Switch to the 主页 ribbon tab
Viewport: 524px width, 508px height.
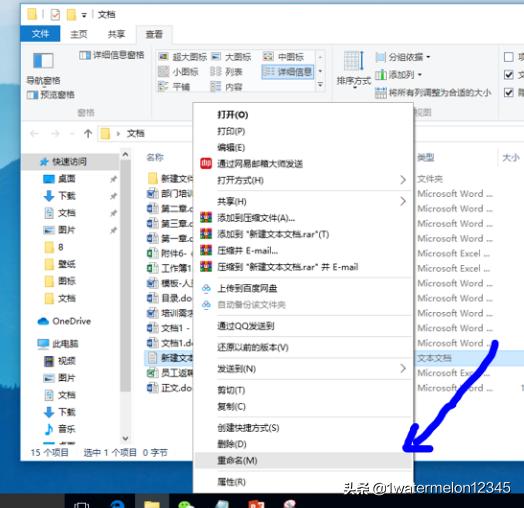(x=79, y=34)
